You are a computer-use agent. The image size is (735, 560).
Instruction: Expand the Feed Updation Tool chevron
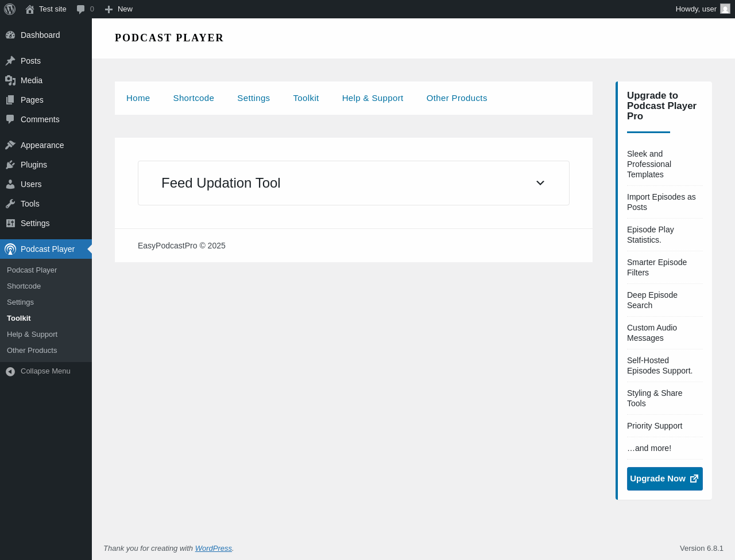(540, 183)
